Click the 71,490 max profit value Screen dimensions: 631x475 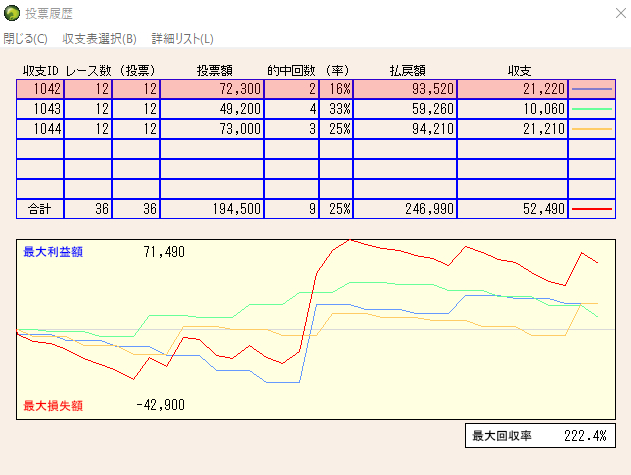(x=164, y=252)
